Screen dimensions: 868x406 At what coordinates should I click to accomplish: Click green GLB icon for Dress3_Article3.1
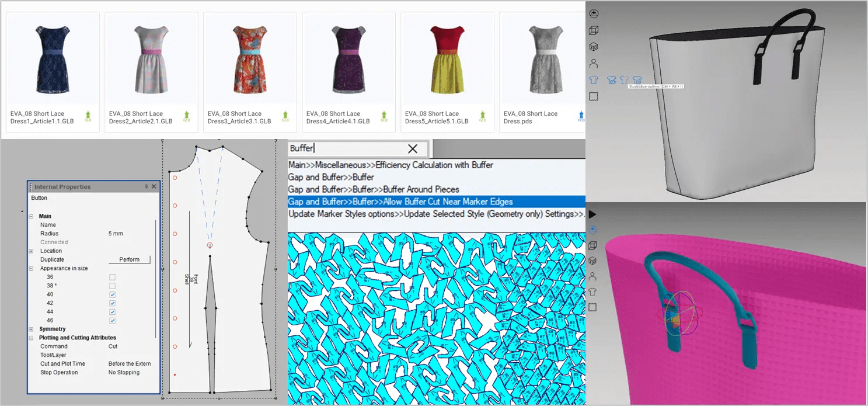click(x=285, y=116)
